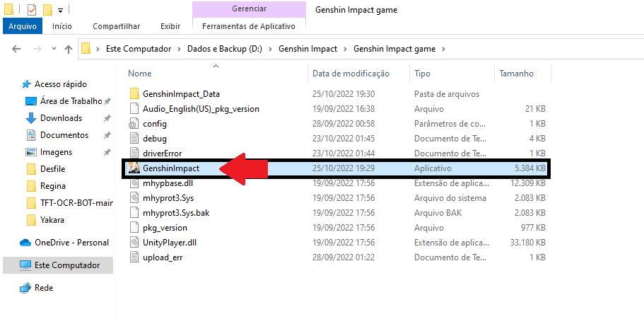644x324 pixels.
Task: Expand chevron after Este Computador in address bar
Action: tap(179, 49)
